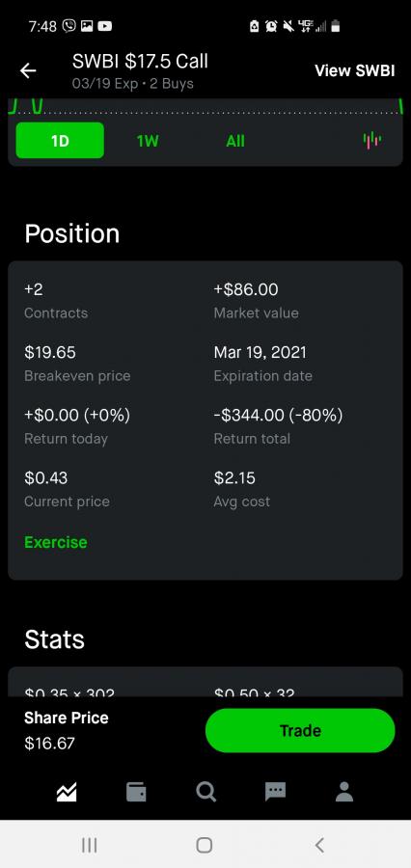Tap the back arrow icon
The image size is (411, 868).
point(28,70)
